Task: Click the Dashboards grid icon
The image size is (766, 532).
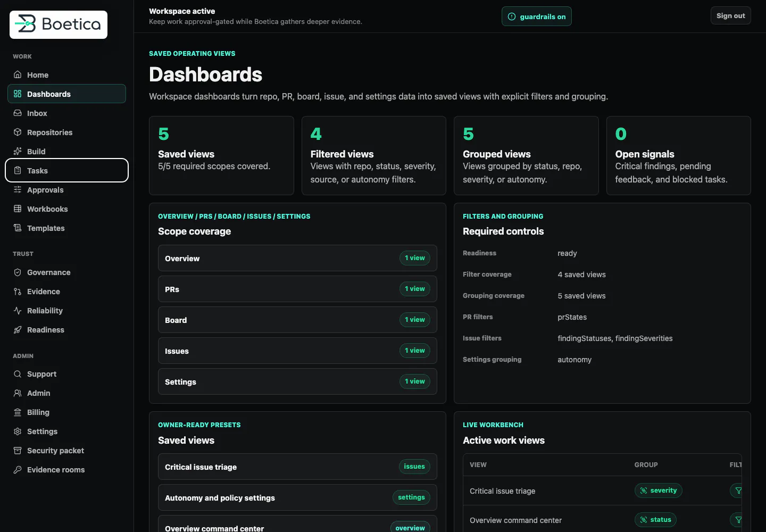Action: 18,94
